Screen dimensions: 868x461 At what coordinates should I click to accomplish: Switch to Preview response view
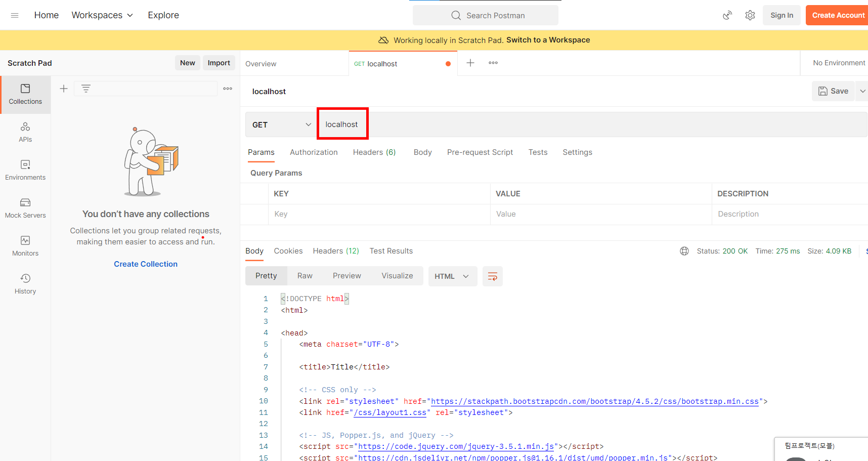click(347, 276)
